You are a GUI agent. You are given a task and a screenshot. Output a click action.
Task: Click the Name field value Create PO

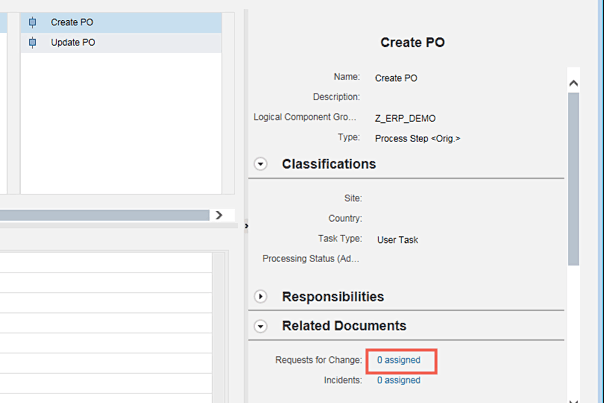pos(395,77)
